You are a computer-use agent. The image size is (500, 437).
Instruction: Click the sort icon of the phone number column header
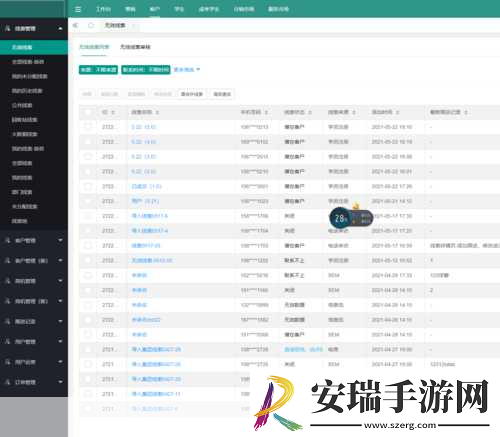(266, 112)
